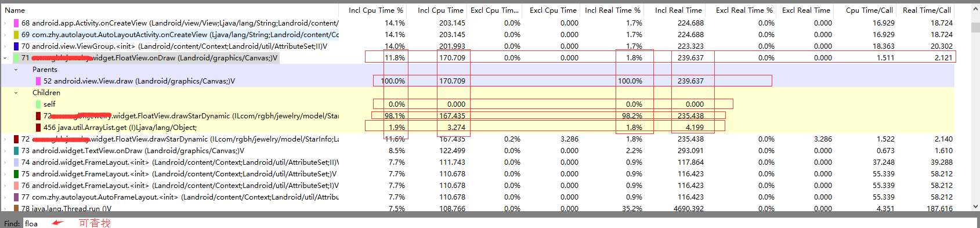
Task: Click Incl Cpu Time % value 98.1%
Action: point(395,116)
